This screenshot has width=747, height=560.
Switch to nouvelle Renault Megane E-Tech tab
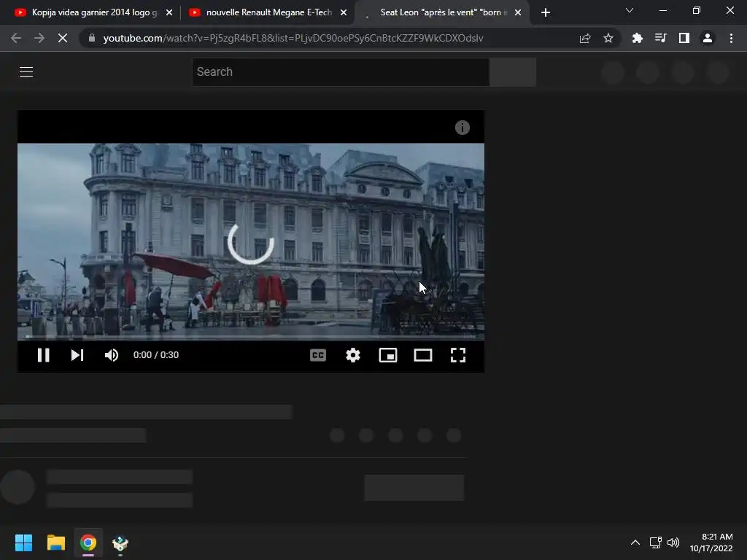pyautogui.click(x=268, y=12)
